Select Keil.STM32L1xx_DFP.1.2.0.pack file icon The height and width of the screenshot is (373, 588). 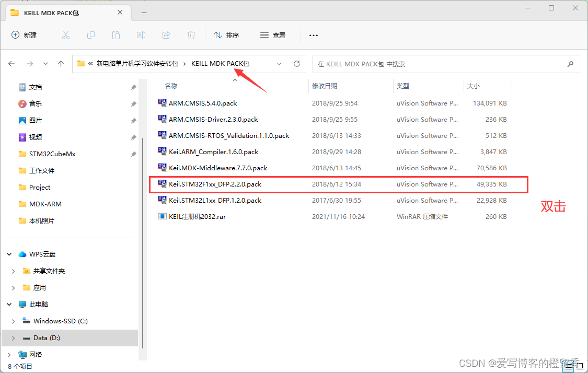click(x=163, y=200)
